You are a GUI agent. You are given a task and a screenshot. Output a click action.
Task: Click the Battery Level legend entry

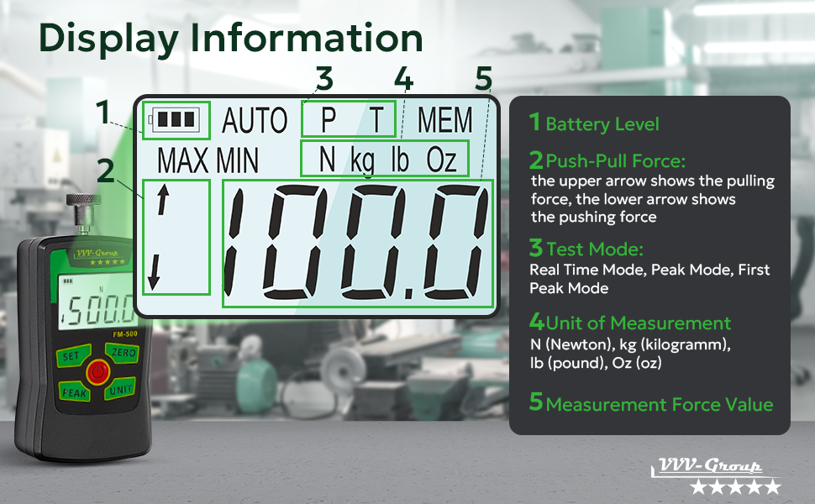(594, 123)
